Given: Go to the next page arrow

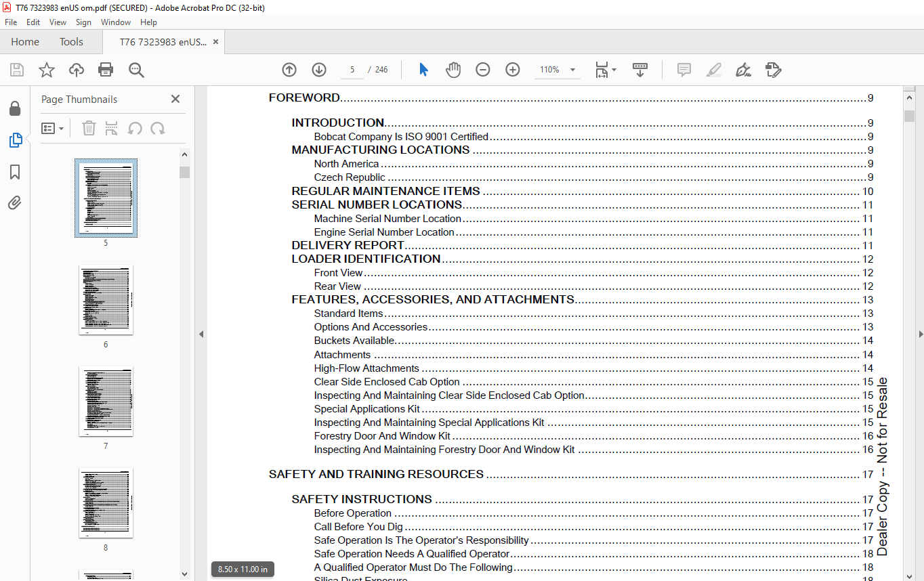Looking at the screenshot, I should pyautogui.click(x=319, y=70).
